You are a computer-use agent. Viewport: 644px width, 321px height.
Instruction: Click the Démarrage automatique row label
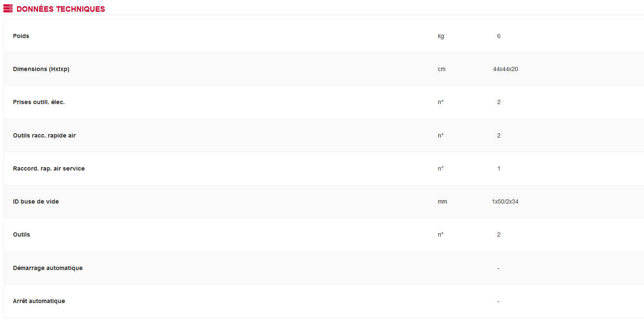[x=48, y=268]
